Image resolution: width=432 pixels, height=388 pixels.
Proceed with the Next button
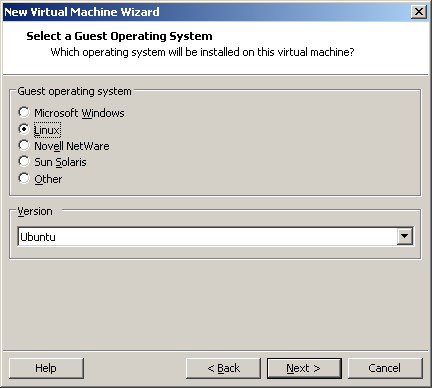coord(304,368)
